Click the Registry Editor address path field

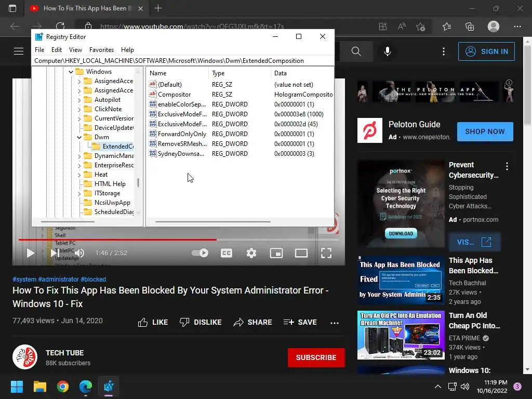coord(183,61)
